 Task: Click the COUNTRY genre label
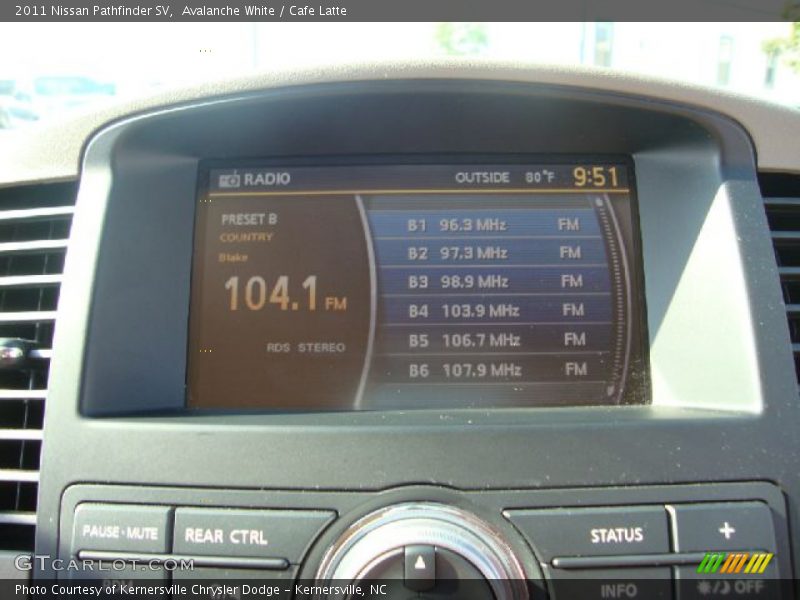(246, 237)
